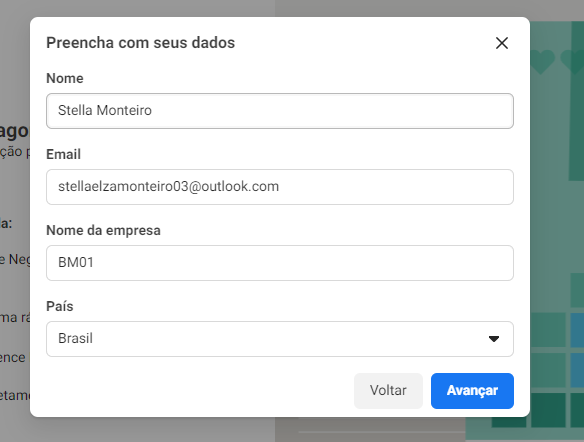This screenshot has width=584, height=442.
Task: Click the País label above dropdown
Action: tap(60, 306)
